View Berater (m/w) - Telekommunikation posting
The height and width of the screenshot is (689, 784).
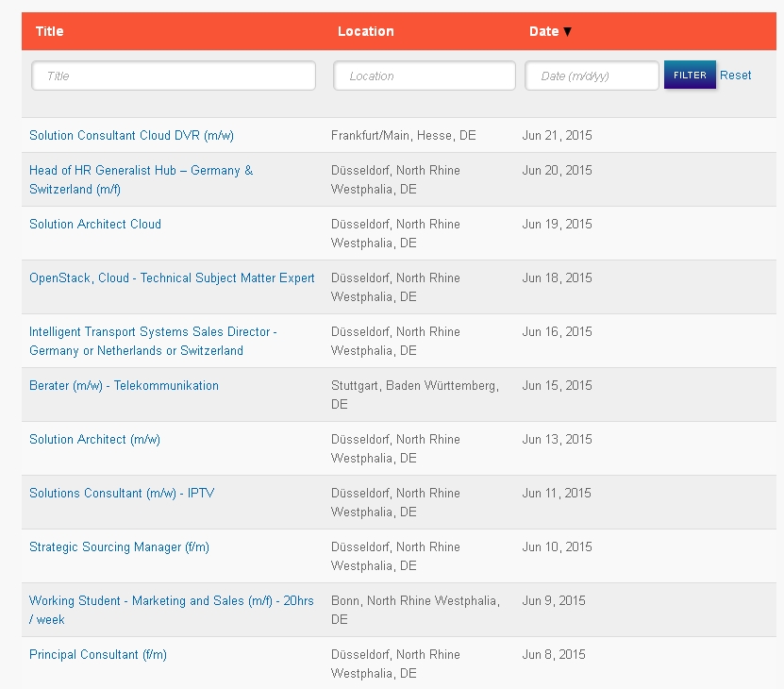click(x=124, y=386)
